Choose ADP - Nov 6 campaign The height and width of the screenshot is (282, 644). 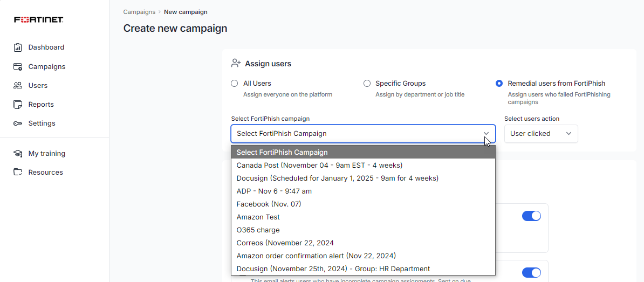tap(363, 191)
